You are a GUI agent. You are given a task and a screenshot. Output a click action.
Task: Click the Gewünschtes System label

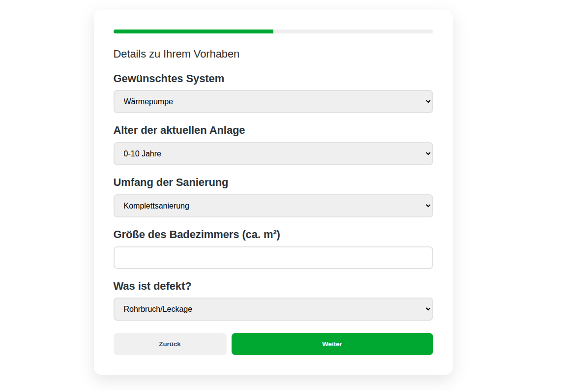(x=169, y=79)
